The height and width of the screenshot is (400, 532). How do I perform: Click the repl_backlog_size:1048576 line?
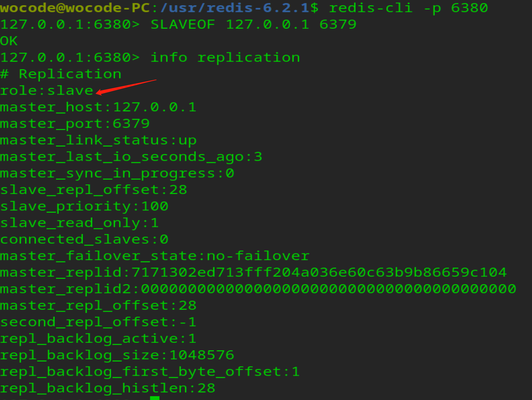pos(117,355)
